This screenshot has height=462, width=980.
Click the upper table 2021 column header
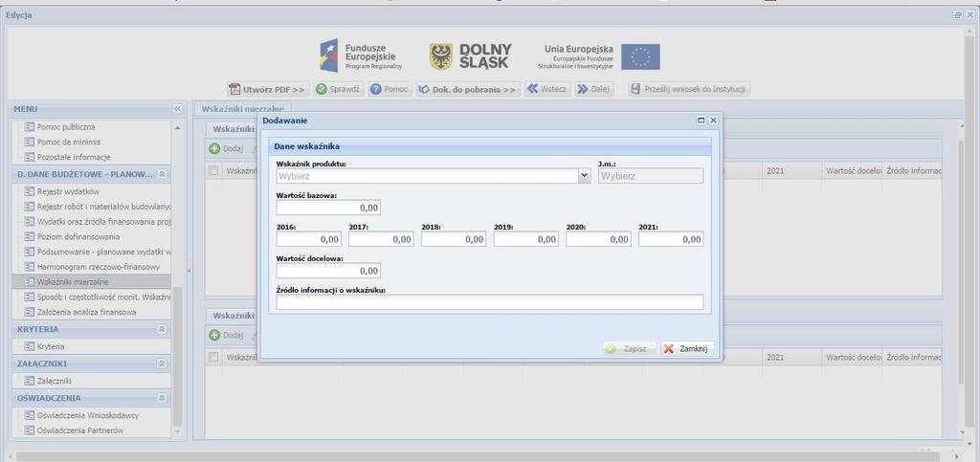pos(791,170)
